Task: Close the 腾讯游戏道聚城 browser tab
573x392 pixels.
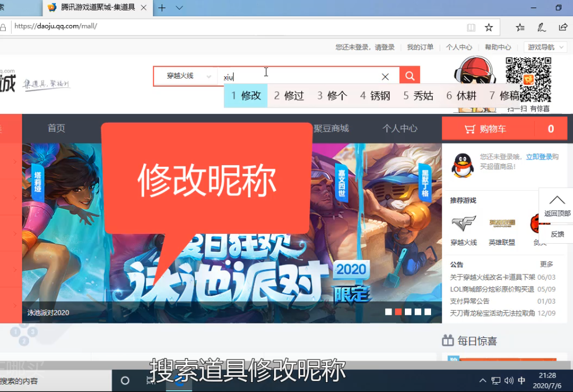Action: pos(144,8)
